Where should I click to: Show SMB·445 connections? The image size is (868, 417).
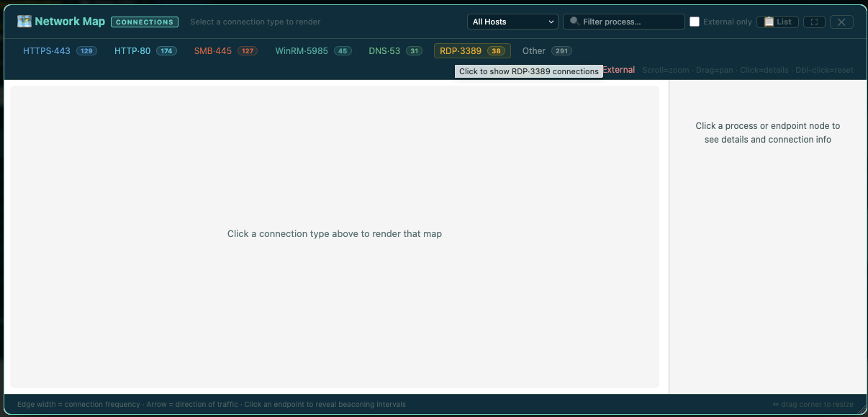(225, 51)
